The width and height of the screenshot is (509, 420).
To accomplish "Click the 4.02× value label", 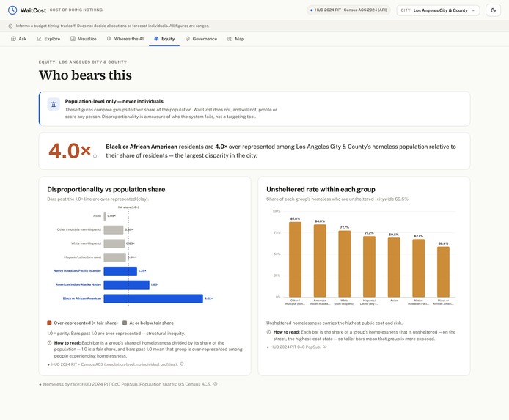I will pyautogui.click(x=208, y=298).
